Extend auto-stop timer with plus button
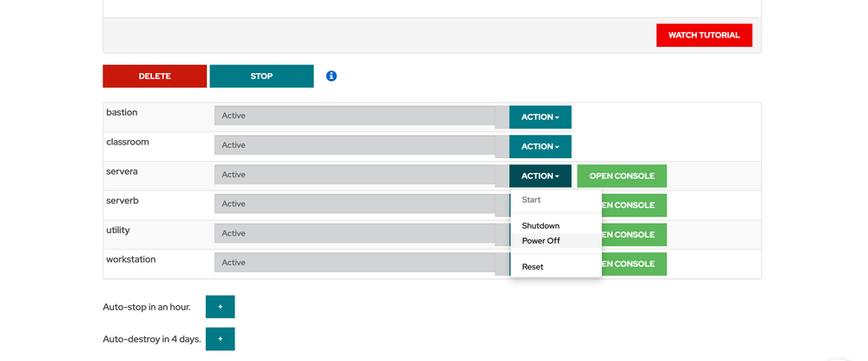This screenshot has width=868, height=361. [x=220, y=307]
